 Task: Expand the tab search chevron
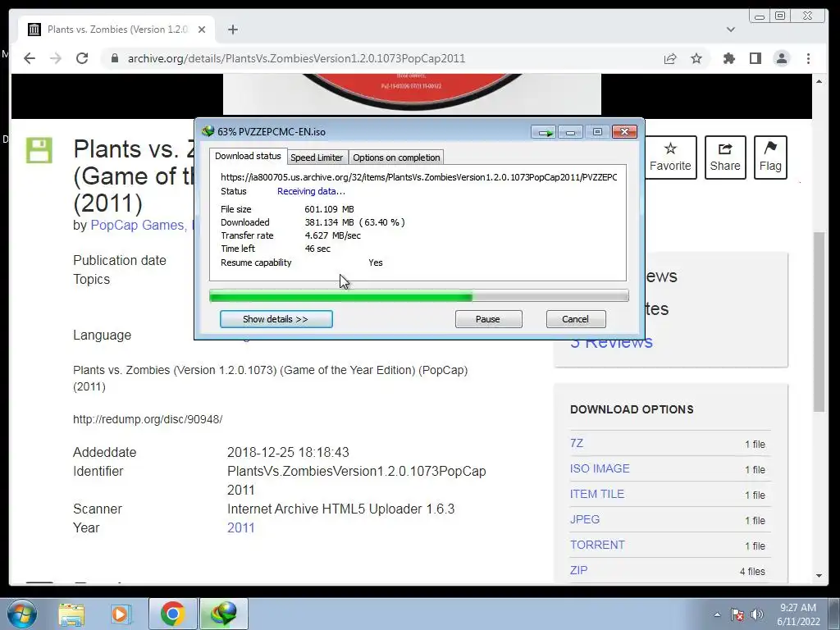click(731, 30)
